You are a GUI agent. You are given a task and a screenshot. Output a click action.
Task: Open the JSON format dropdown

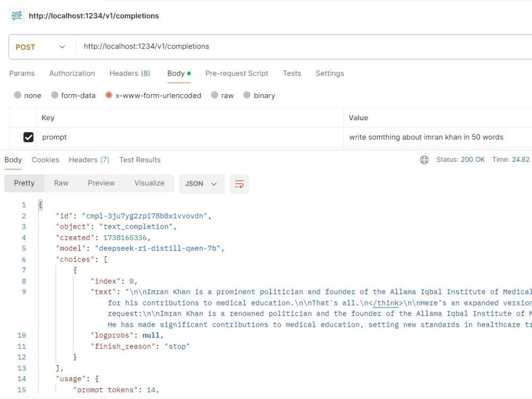pyautogui.click(x=202, y=184)
